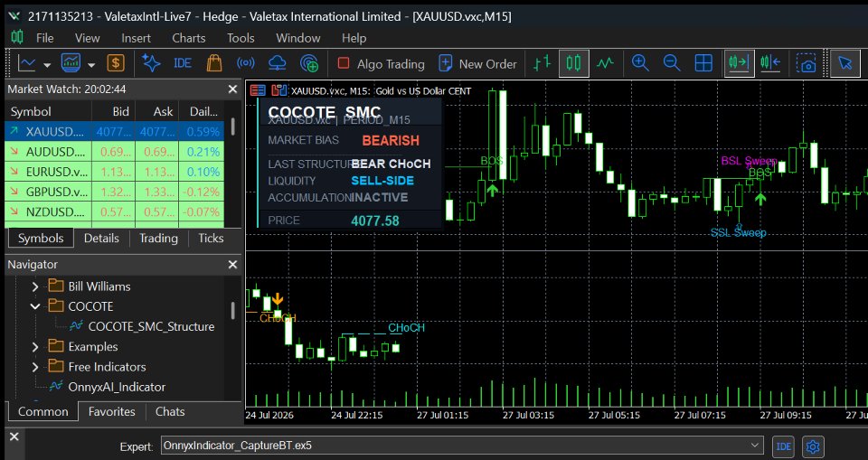This screenshot has width=868, height=460.
Task: Open the AI assistant sparkle icon
Action: click(151, 63)
